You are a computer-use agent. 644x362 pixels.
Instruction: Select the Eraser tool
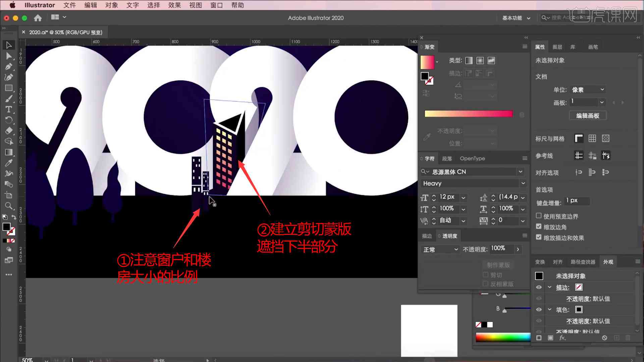[x=9, y=131]
